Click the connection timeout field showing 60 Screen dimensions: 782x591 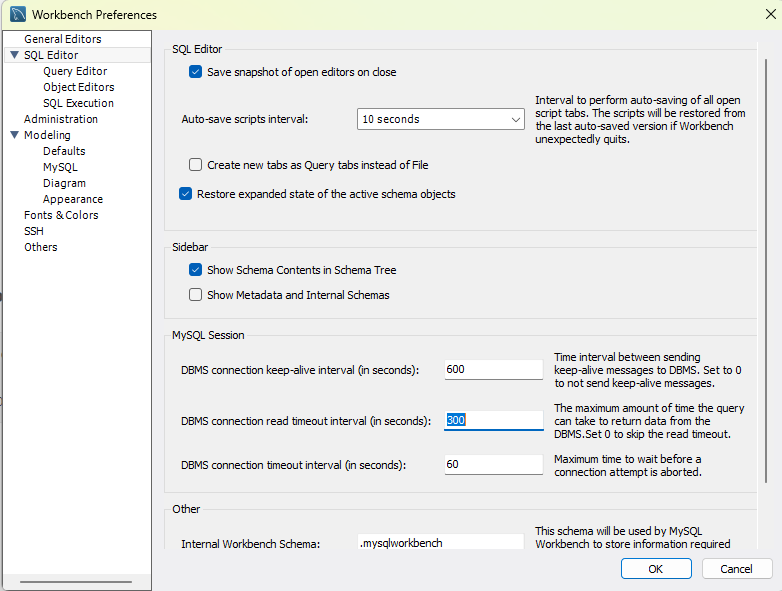[494, 464]
